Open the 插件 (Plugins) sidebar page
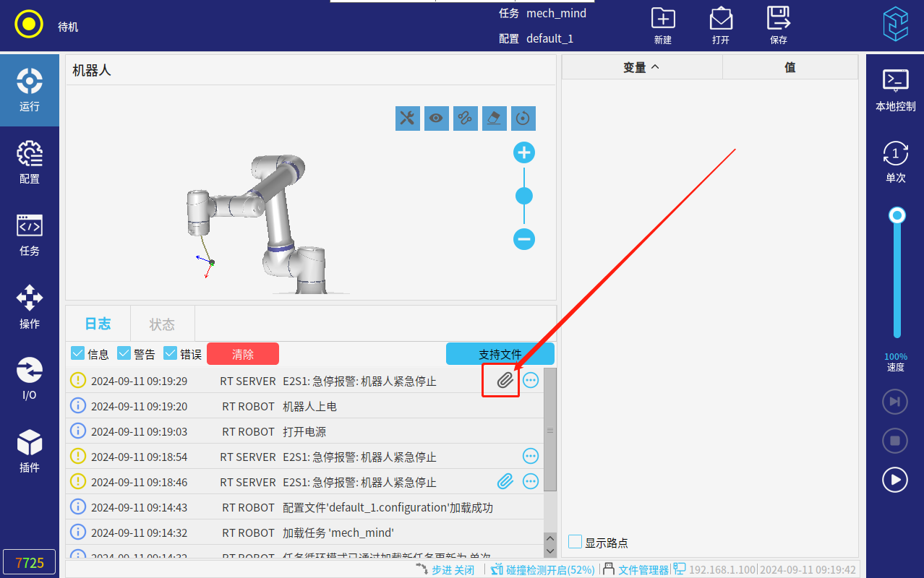The image size is (924, 578). pos(30,452)
